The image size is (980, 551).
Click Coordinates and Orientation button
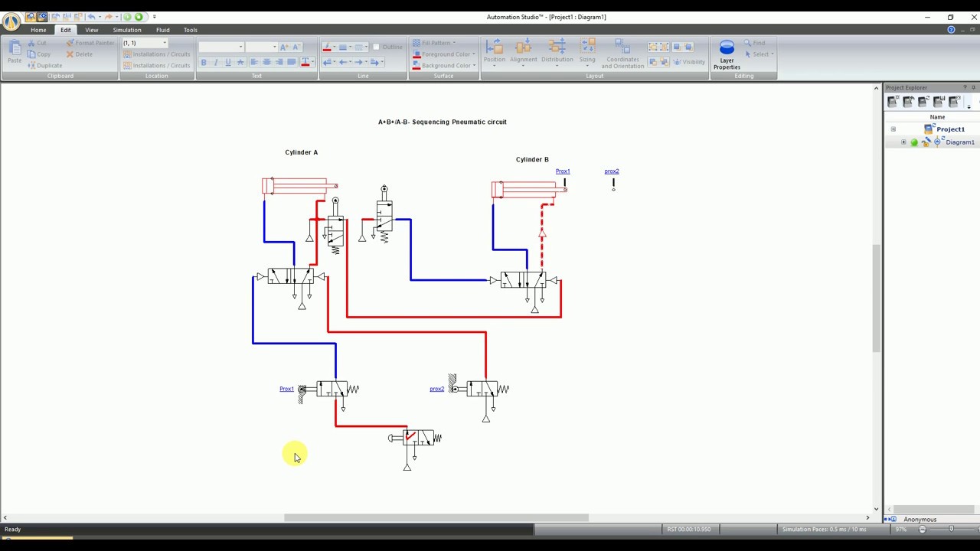point(622,54)
